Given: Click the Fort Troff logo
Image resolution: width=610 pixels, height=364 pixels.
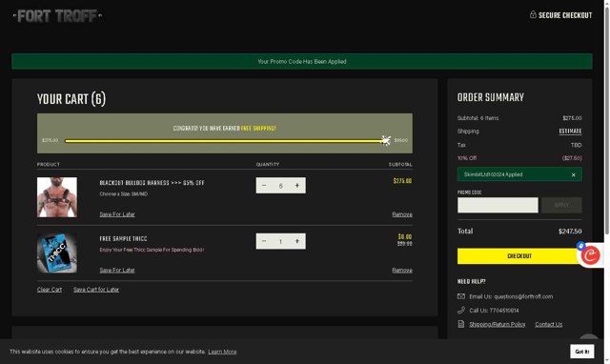Looking at the screenshot, I should point(57,16).
